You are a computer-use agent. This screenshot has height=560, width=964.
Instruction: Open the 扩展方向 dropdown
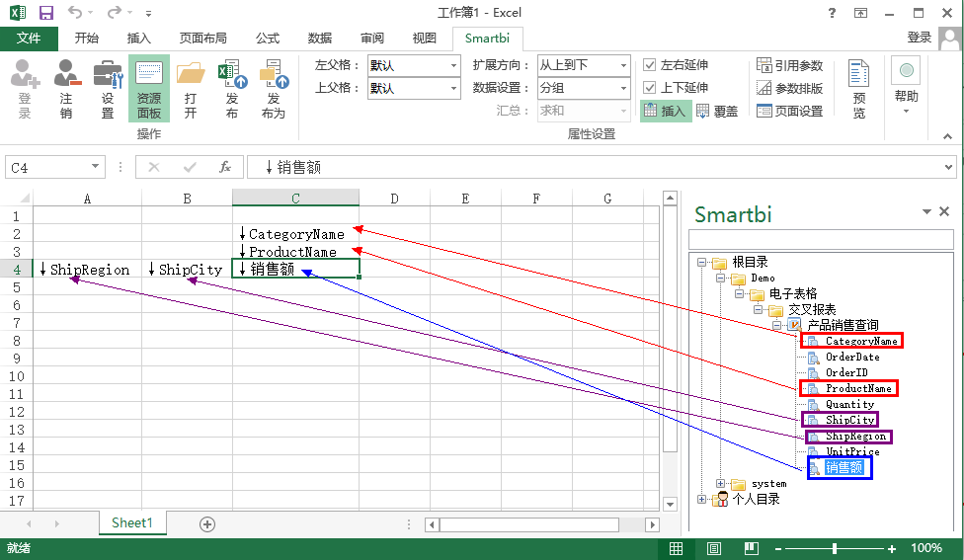click(x=623, y=65)
